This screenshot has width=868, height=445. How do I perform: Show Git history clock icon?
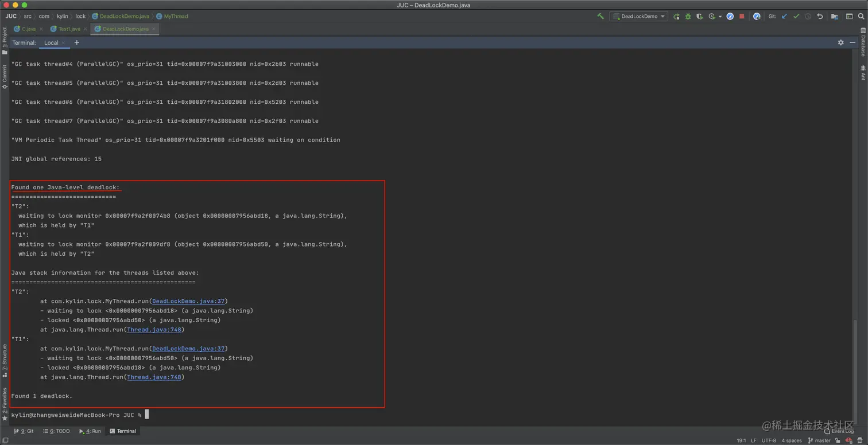click(x=808, y=17)
